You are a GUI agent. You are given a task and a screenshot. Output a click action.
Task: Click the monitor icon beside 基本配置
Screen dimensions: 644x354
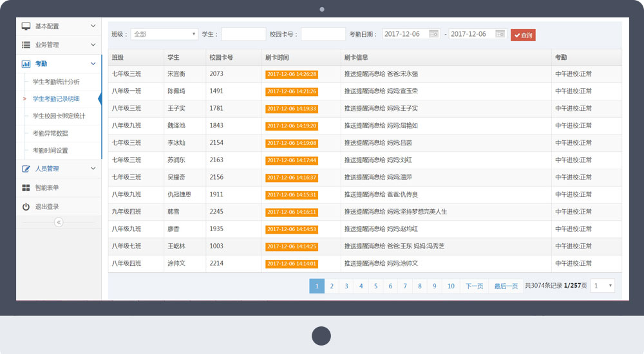[x=26, y=26]
